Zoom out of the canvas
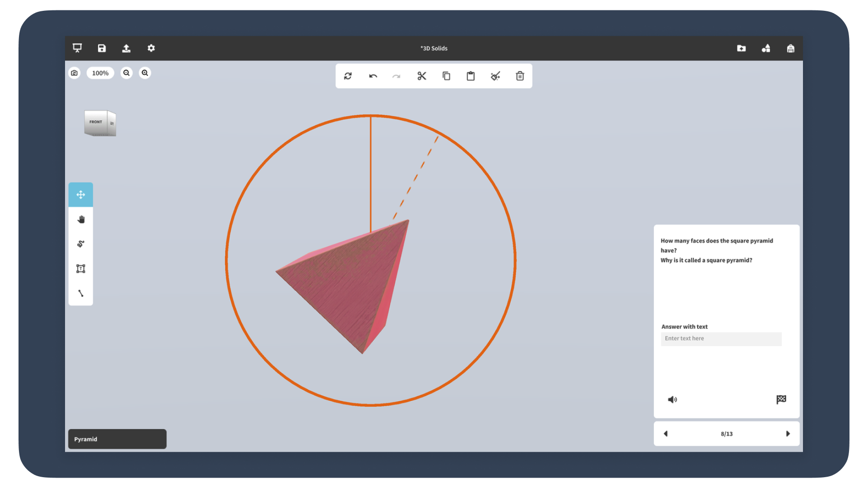868x488 pixels. click(126, 73)
